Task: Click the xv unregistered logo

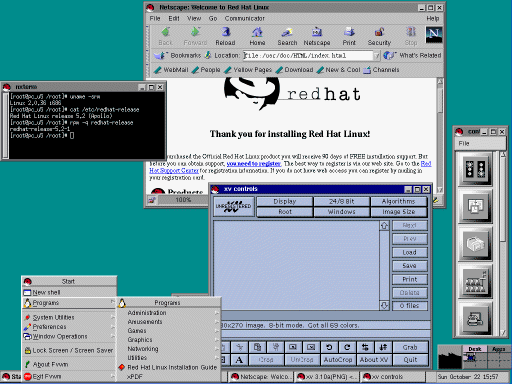Action: [234, 207]
